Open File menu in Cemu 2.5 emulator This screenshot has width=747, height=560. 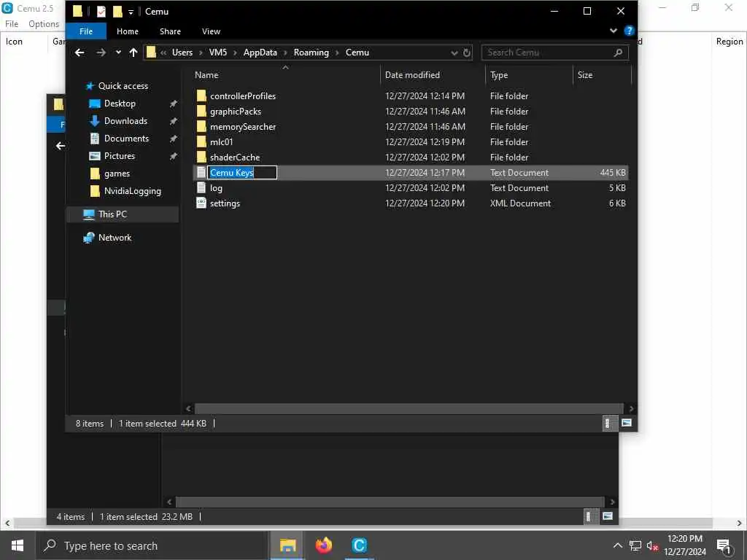tap(12, 24)
